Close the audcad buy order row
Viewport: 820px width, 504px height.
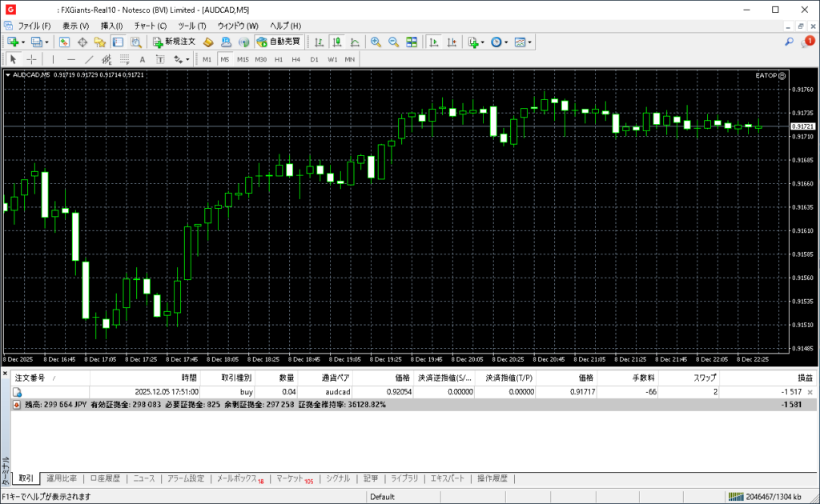click(x=810, y=392)
